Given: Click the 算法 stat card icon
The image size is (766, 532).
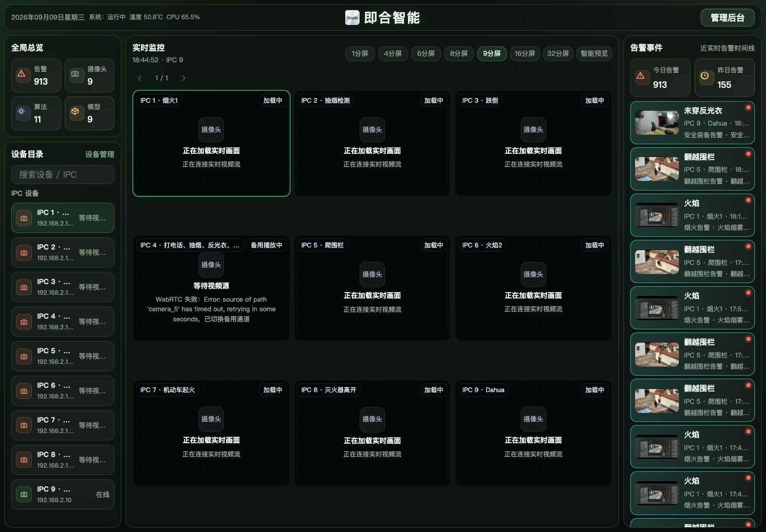Looking at the screenshot, I should [x=22, y=112].
